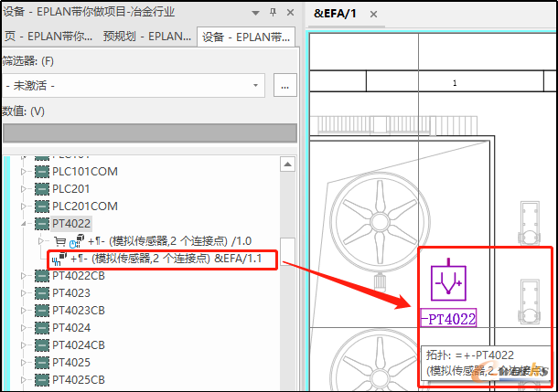Viewport: 558px width, 392px height.
Task: Click the tree scrollbar up arrow
Action: [287, 164]
